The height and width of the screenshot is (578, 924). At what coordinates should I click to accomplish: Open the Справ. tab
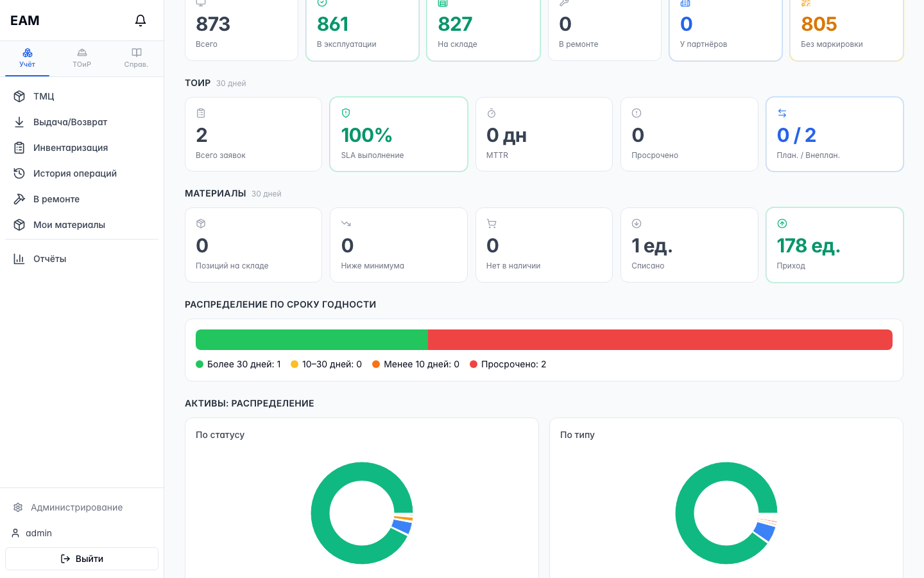(136, 58)
